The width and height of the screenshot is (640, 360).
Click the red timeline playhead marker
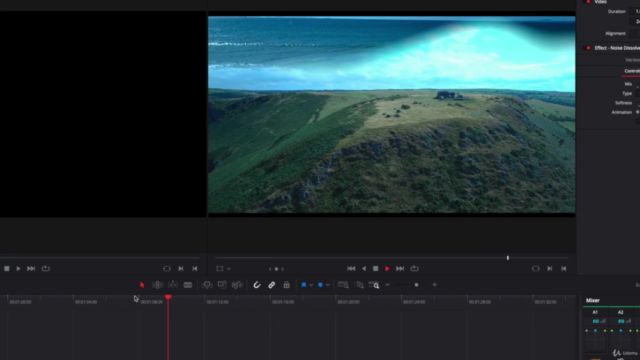168,297
